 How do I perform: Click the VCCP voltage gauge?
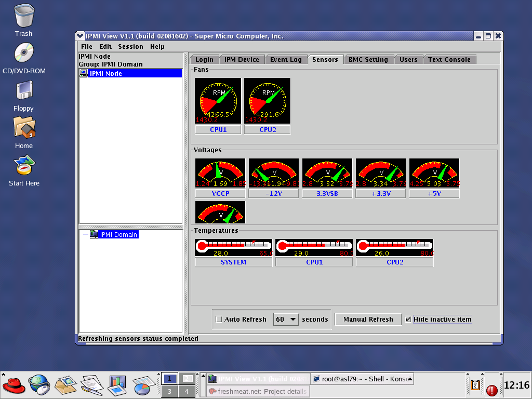(x=220, y=172)
